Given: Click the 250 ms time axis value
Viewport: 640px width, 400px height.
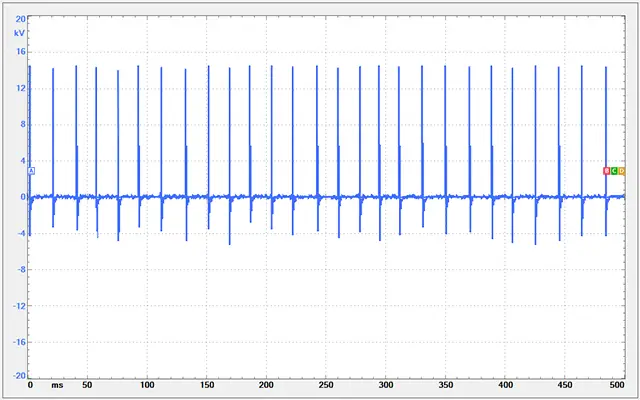Looking at the screenshot, I should tap(326, 385).
